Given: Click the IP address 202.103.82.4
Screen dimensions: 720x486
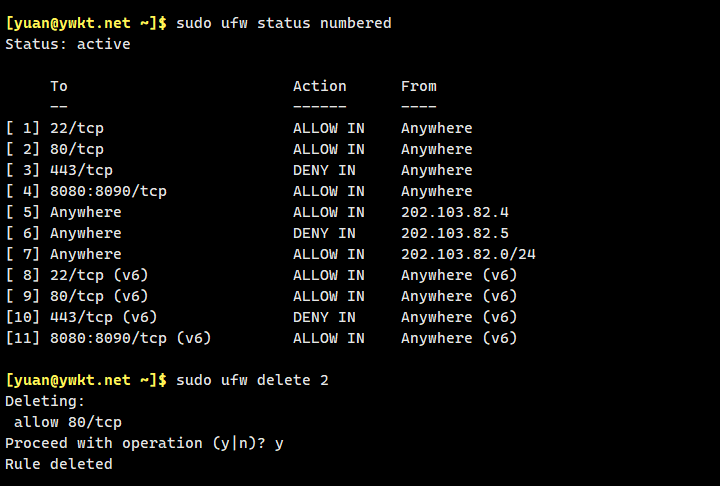Looking at the screenshot, I should coord(455,212).
